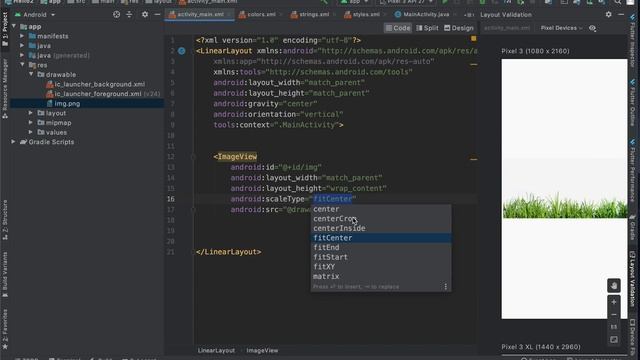Image resolution: width=640 pixels, height=360 pixels.
Task: Toggle the eye icon in Layout Validation
Action: point(593,28)
